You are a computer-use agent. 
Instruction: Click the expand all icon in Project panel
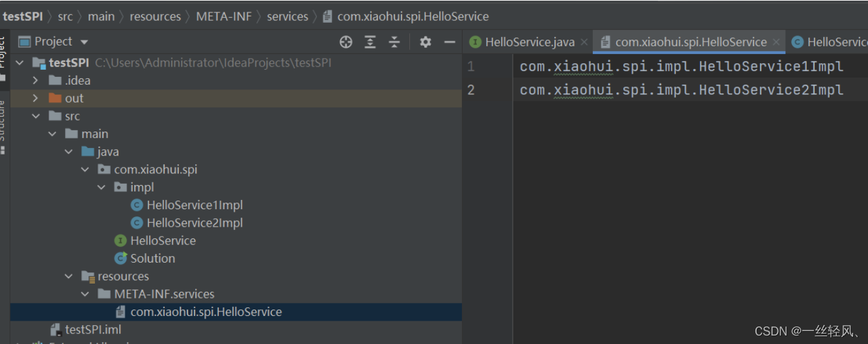(x=370, y=42)
